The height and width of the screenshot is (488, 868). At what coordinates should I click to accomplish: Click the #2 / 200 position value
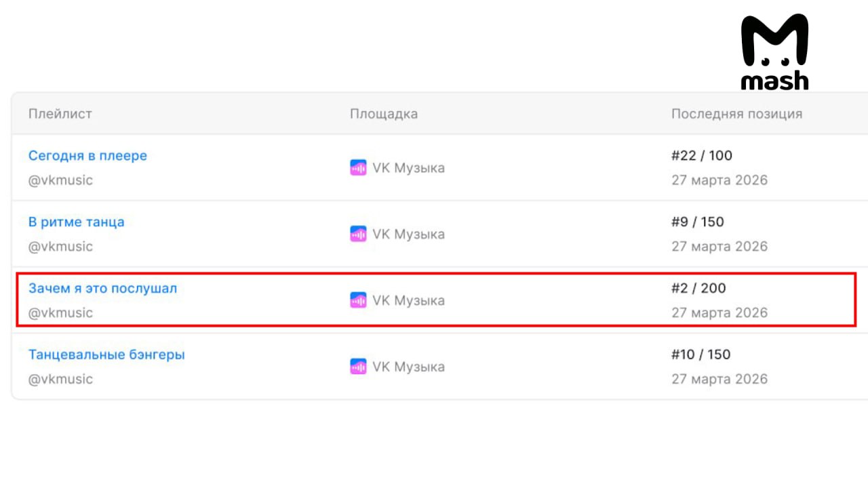coord(698,288)
